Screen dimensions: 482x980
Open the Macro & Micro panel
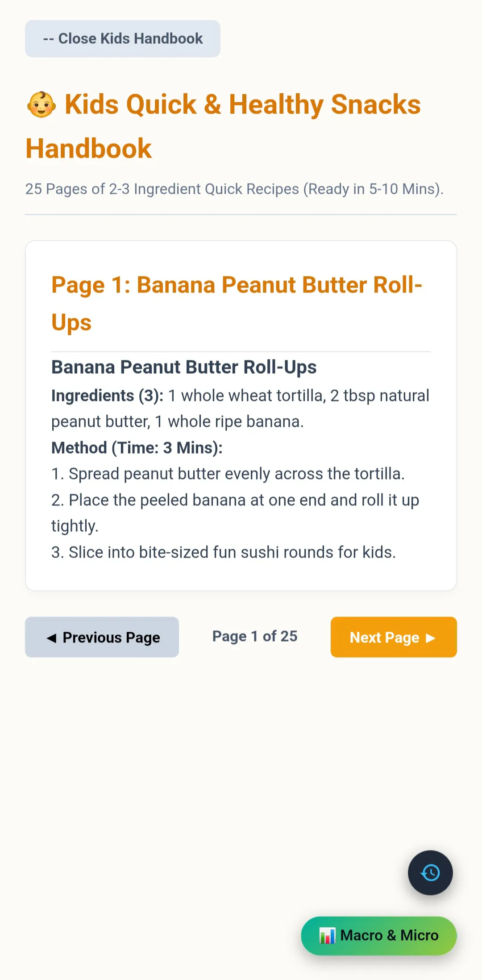point(379,936)
